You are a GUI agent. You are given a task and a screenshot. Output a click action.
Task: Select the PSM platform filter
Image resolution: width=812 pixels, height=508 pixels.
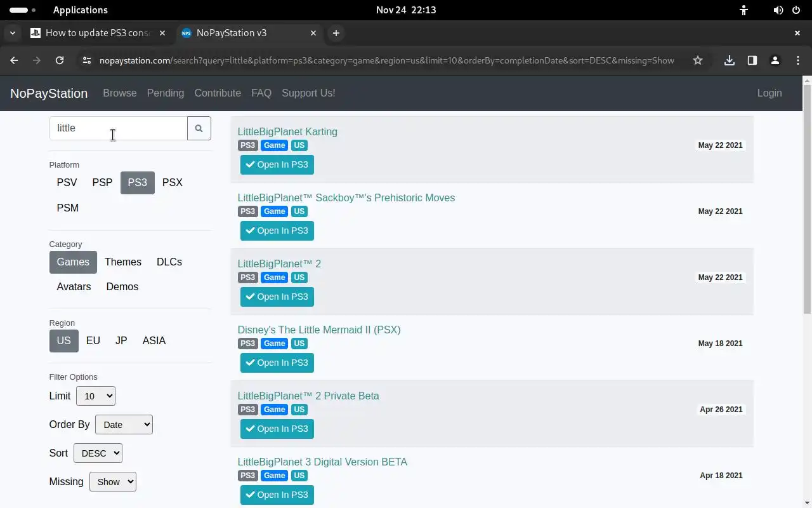pos(68,208)
